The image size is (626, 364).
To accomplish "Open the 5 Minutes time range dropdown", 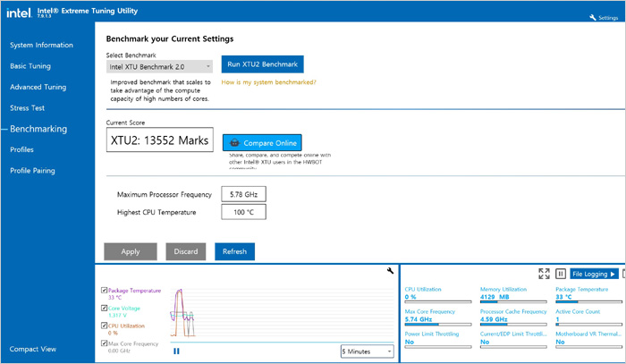I will [367, 351].
